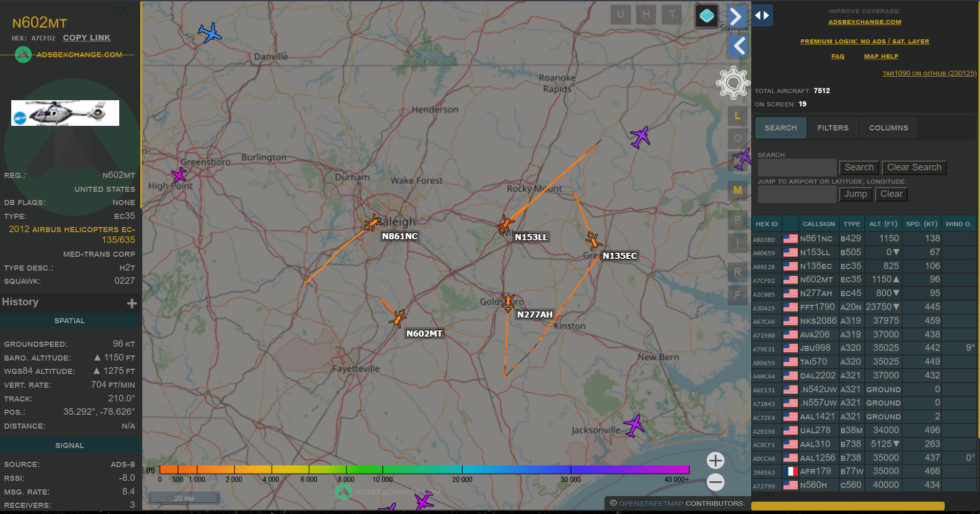The height and width of the screenshot is (514, 980).
Task: Open tar1090 on GitHub link
Action: point(929,74)
